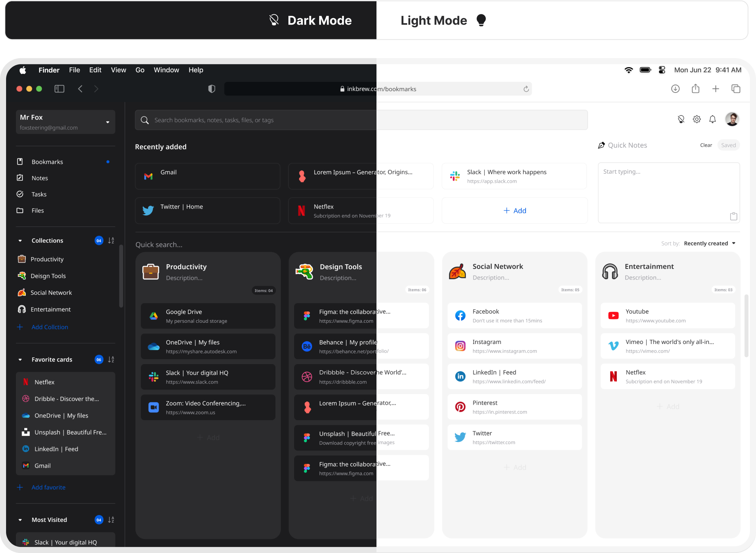756x553 pixels.
Task: Clear the Quick Notes
Action: (706, 145)
